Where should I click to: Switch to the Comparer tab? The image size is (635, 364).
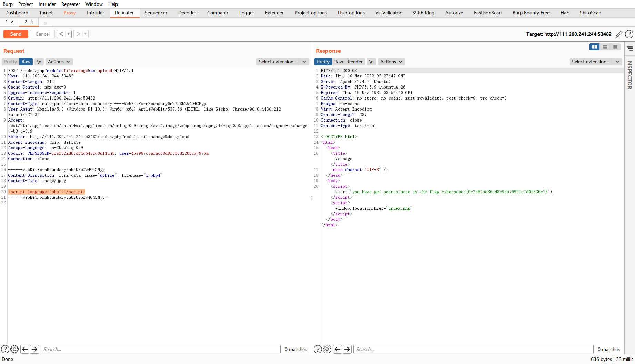[x=218, y=13]
